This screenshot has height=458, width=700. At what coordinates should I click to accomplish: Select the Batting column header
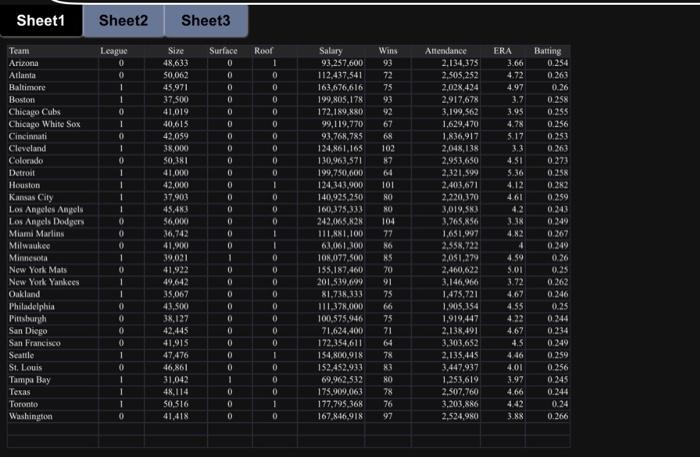click(x=547, y=51)
